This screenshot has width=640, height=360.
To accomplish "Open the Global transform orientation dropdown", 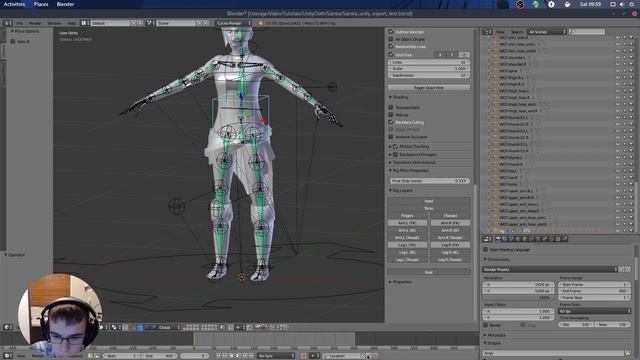I will point(168,327).
